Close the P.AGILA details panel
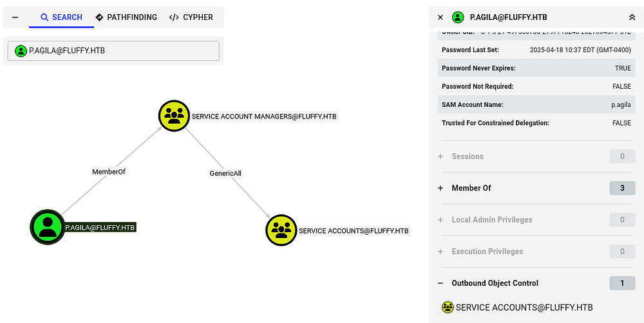Image resolution: width=644 pixels, height=323 pixels. (440, 17)
